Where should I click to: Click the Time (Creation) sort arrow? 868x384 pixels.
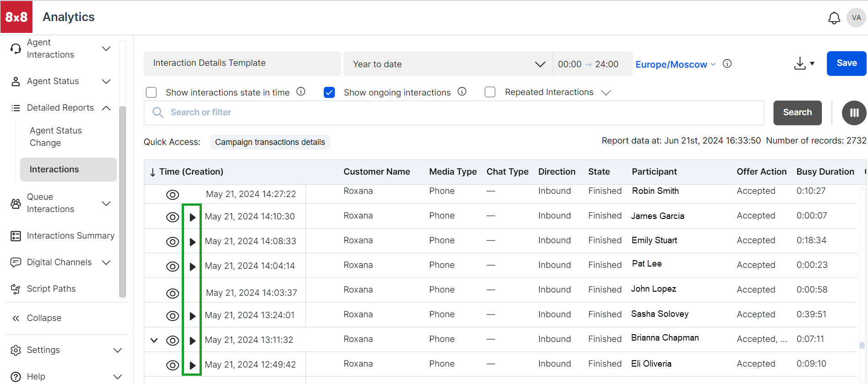click(x=153, y=172)
